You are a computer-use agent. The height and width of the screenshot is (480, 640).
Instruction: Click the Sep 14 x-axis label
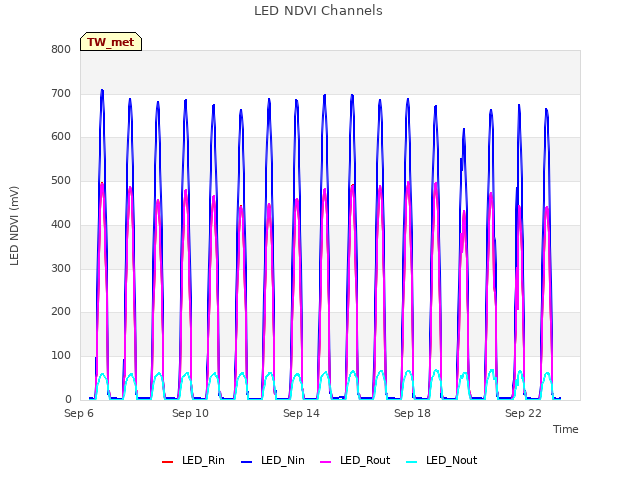click(x=301, y=413)
